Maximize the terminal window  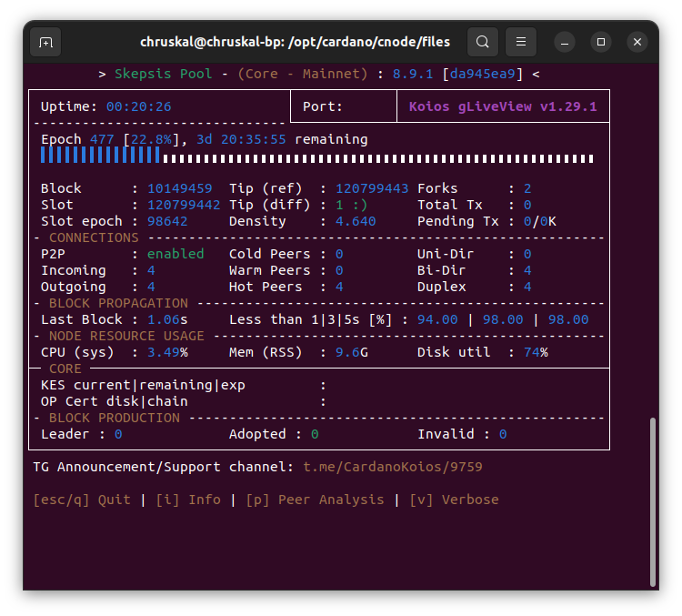click(601, 42)
